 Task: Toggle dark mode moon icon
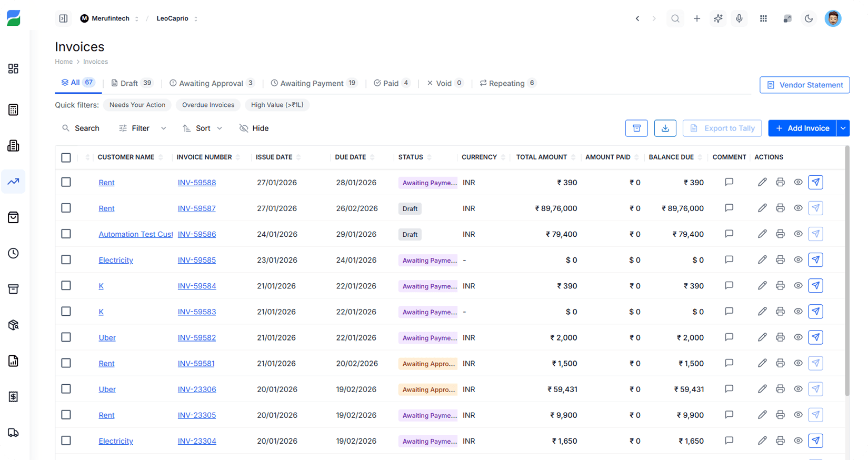(809, 19)
